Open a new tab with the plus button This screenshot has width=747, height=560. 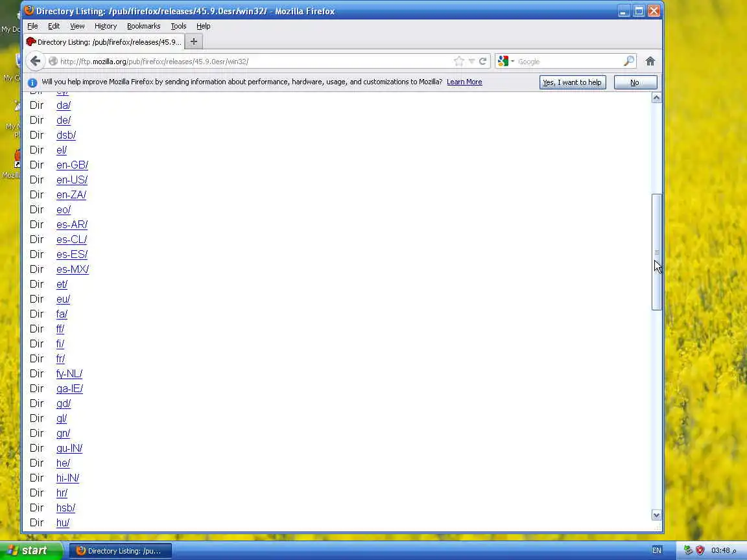pos(194,42)
